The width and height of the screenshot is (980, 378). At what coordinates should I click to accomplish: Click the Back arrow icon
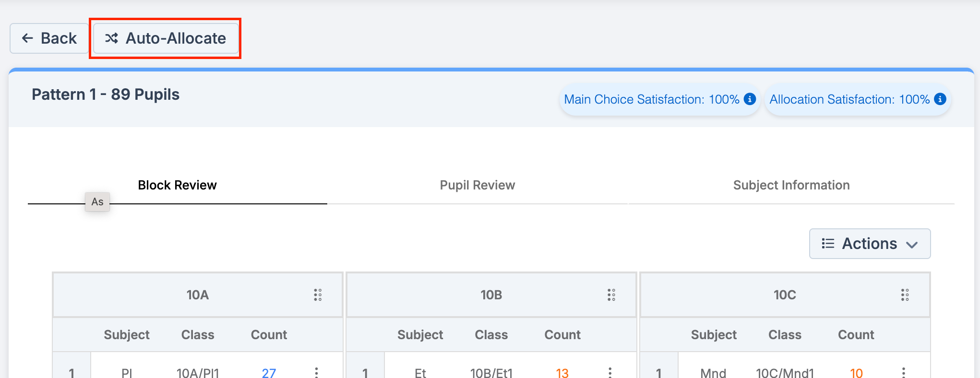tap(27, 38)
